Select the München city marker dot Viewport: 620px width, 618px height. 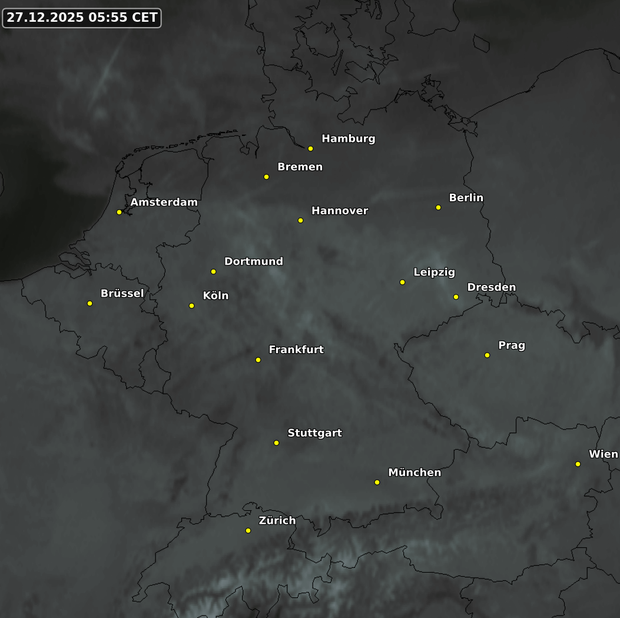tap(377, 482)
